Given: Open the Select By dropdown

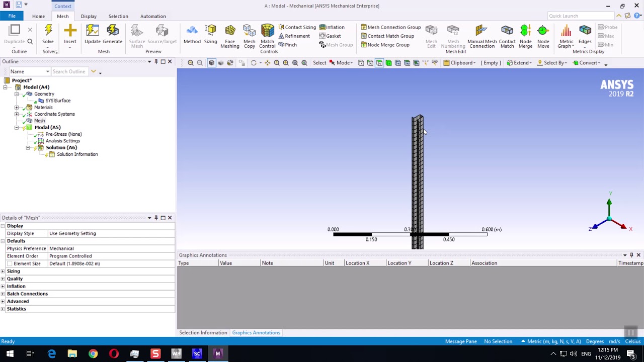Looking at the screenshot, I should pyautogui.click(x=552, y=63).
